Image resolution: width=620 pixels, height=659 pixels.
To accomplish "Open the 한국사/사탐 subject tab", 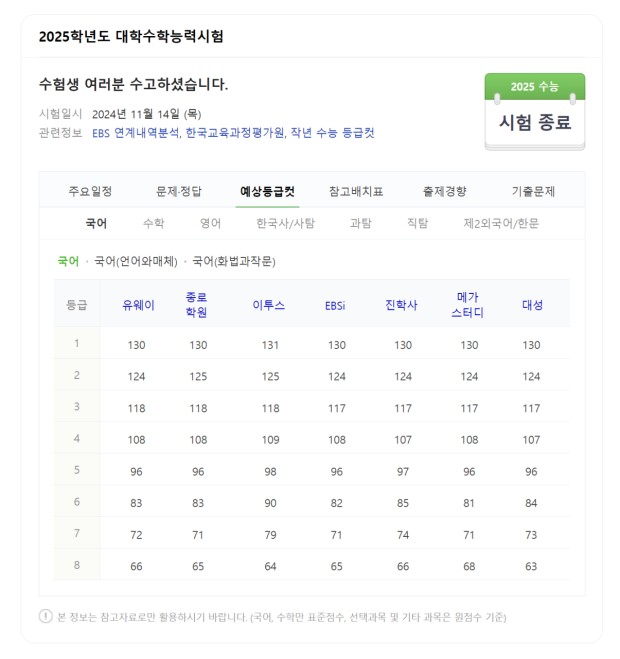I will pyautogui.click(x=285, y=224).
